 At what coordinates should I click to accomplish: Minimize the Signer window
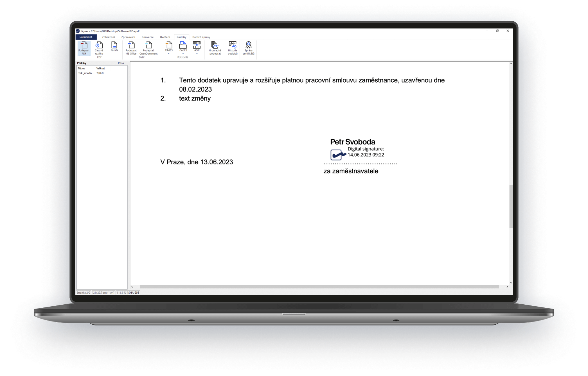[x=487, y=31]
